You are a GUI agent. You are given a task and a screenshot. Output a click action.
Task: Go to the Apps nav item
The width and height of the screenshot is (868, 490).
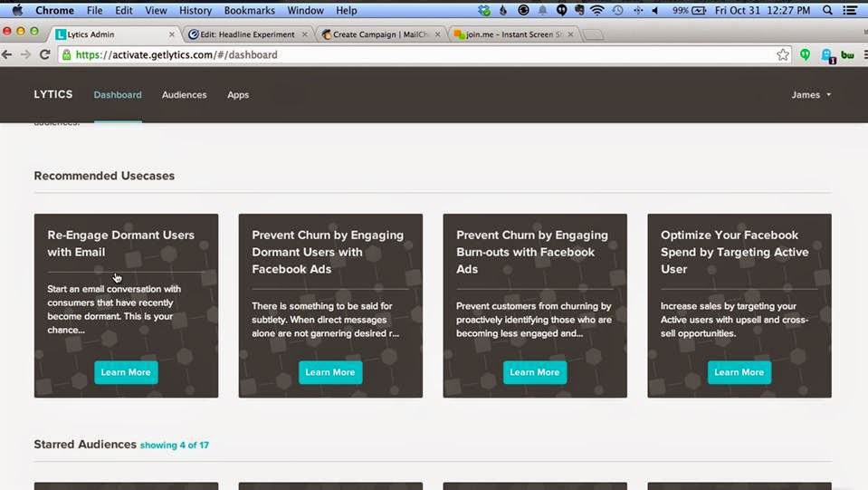tap(238, 95)
